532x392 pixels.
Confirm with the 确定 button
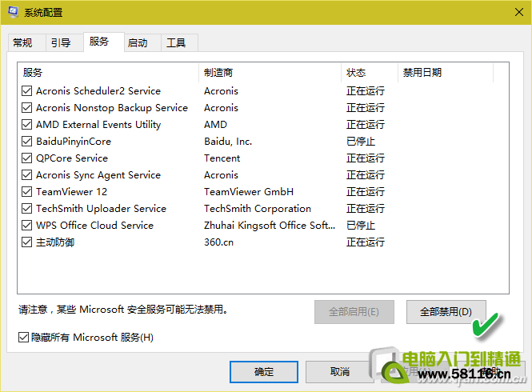pyautogui.click(x=264, y=372)
